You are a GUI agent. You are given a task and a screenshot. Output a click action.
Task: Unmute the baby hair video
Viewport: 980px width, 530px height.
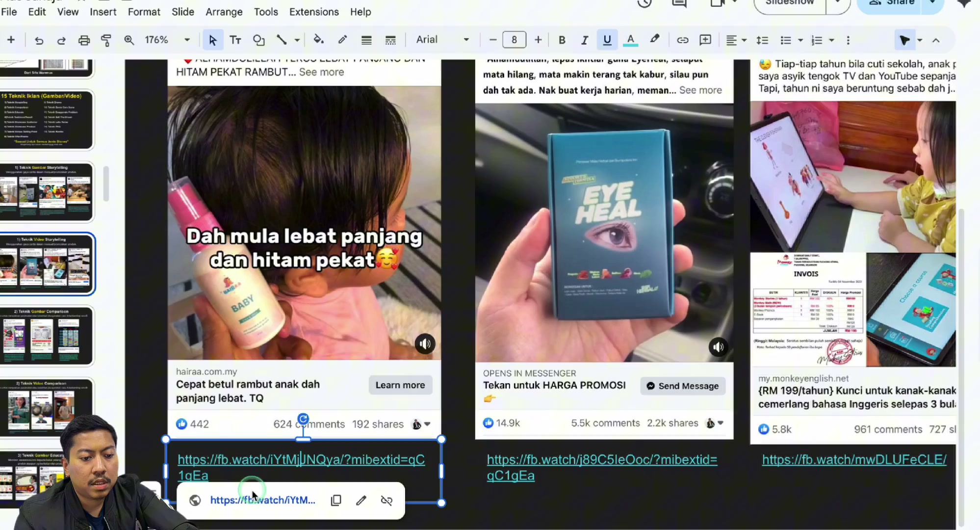[425, 344]
